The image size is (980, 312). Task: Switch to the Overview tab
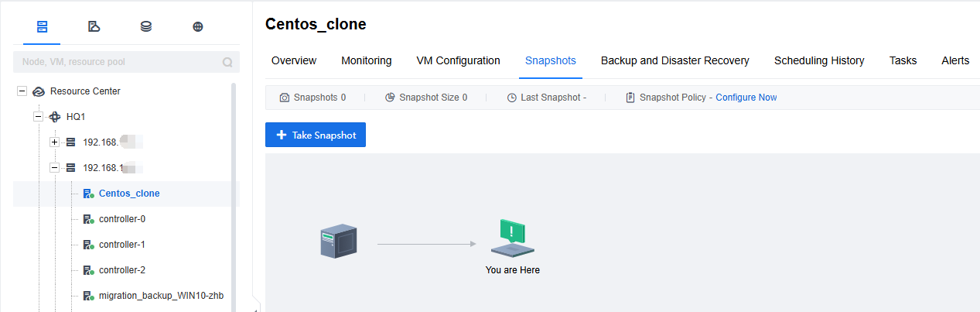point(294,60)
